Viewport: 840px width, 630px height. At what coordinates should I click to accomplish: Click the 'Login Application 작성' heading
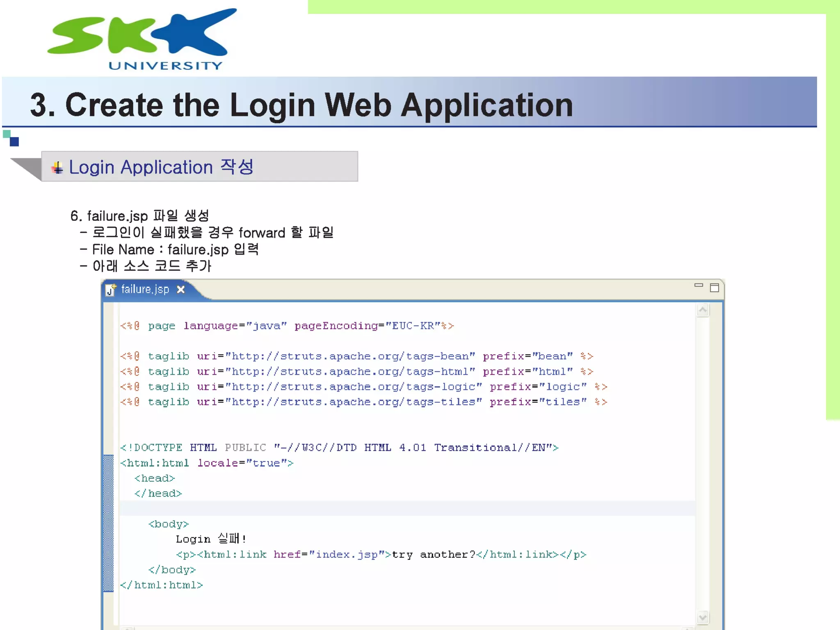[161, 167]
